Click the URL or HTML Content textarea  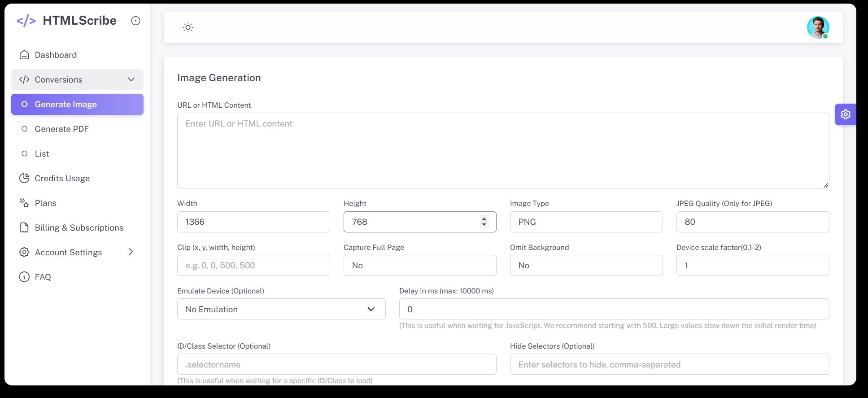pyautogui.click(x=502, y=150)
